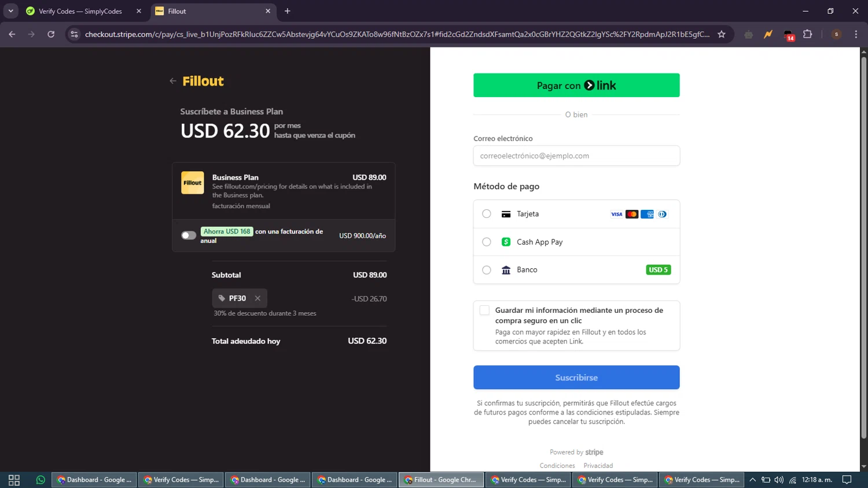The image size is (868, 488).
Task: Click the volume speaker tray icon
Action: pyautogui.click(x=779, y=480)
